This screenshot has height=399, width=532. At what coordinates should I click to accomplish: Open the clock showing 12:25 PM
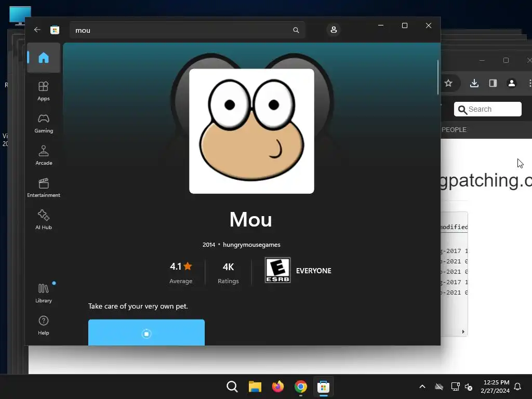(495, 387)
